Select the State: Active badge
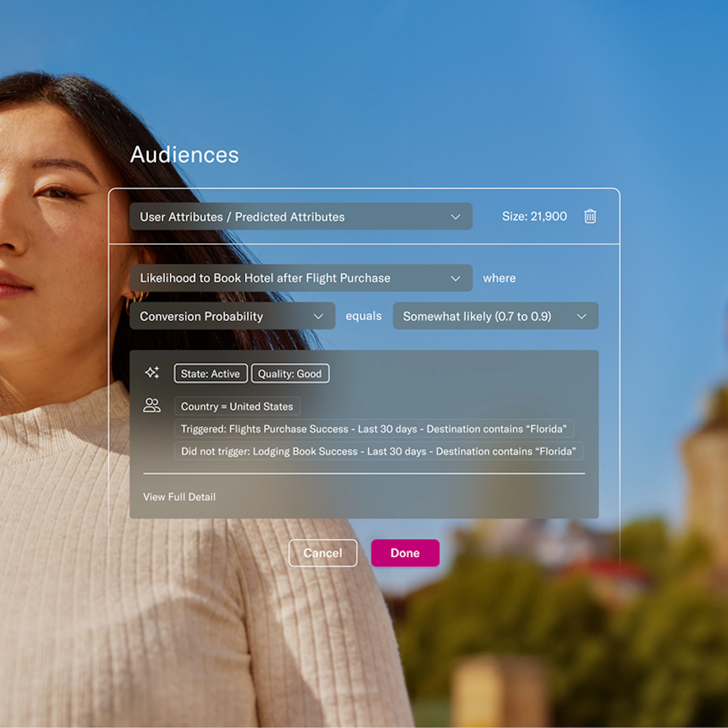This screenshot has height=728, width=728. point(211,373)
